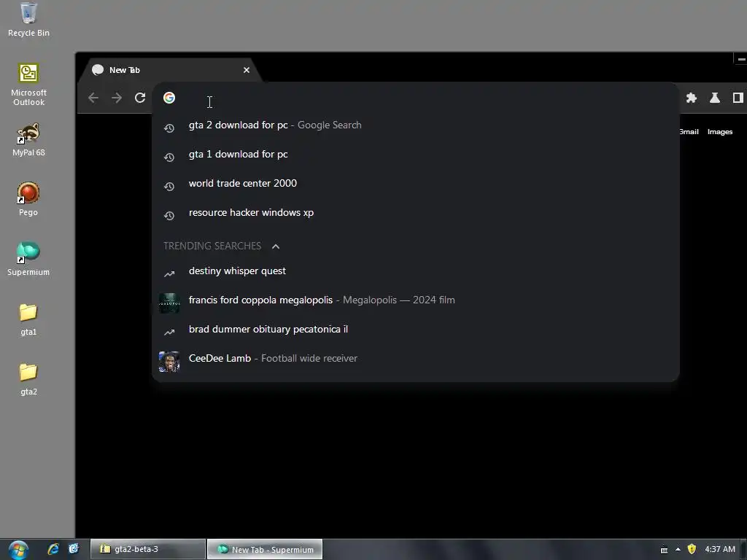Click the Google icon in address bar
Image resolution: width=747 pixels, height=560 pixels.
169,98
